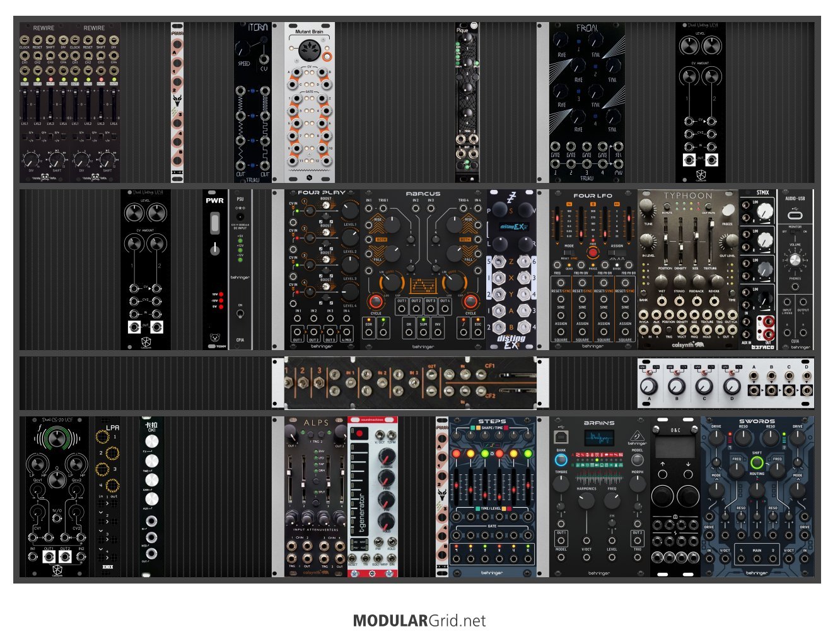Click the green SHIFT button on Swords
Image resolution: width=840 pixels, height=634 pixels.
point(757,463)
